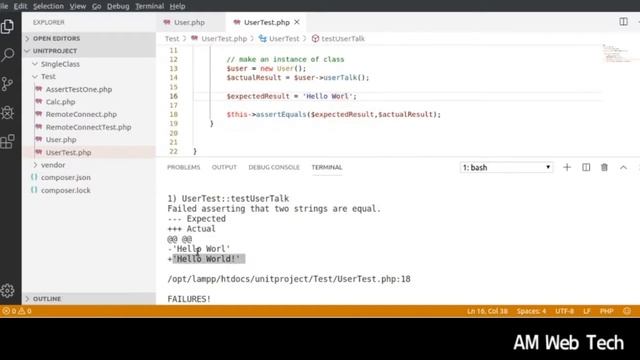This screenshot has width=640, height=360.
Task: Maximize panel with up chevron
Action: tap(623, 167)
